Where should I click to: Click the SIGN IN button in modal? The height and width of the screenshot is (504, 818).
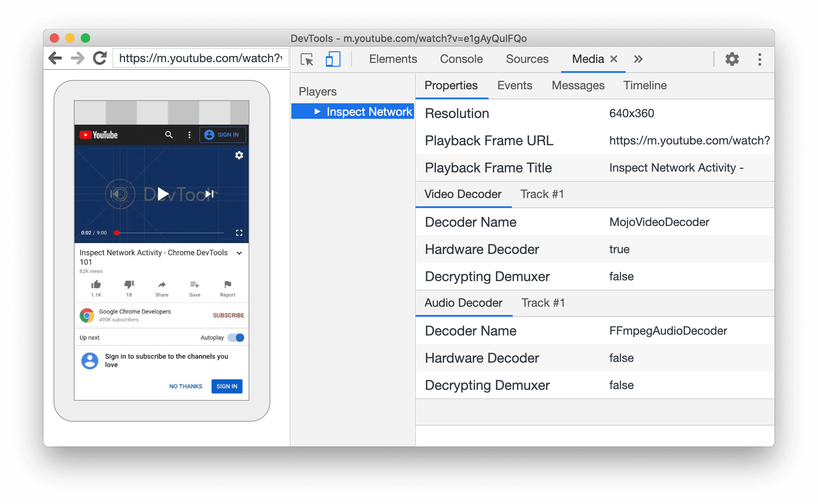point(227,386)
